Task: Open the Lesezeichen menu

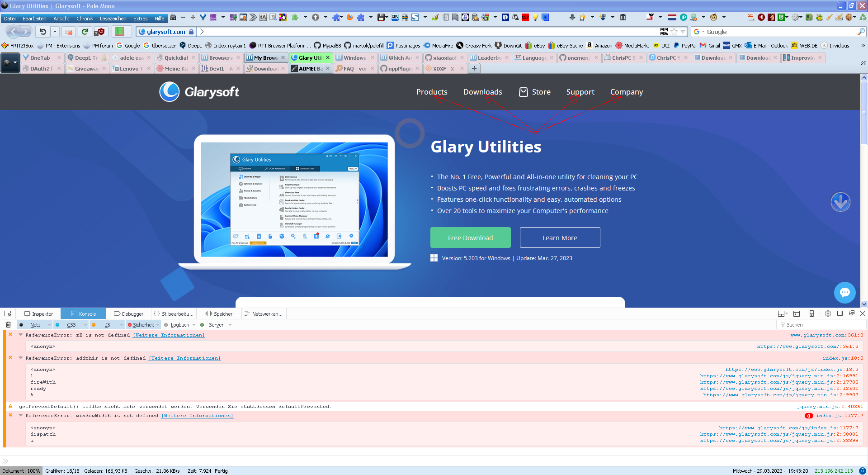Action: [x=113, y=19]
